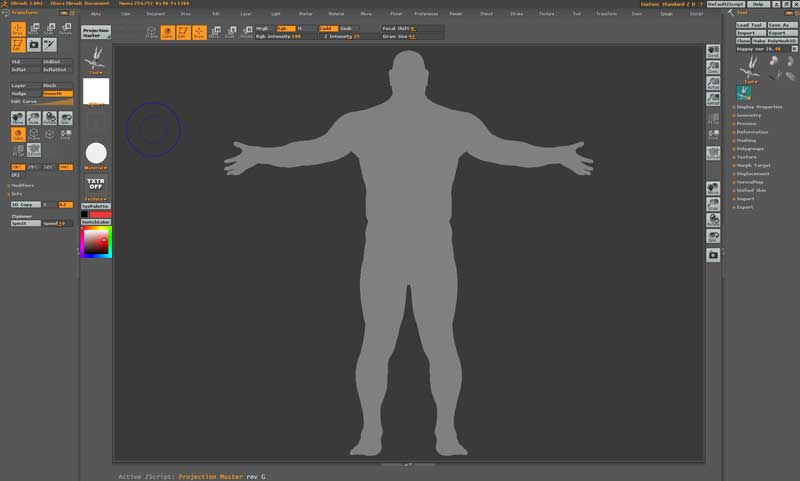Click the Scroll icon on right canvas shelf
Image resolution: width=800 pixels, height=481 pixels.
click(x=713, y=51)
